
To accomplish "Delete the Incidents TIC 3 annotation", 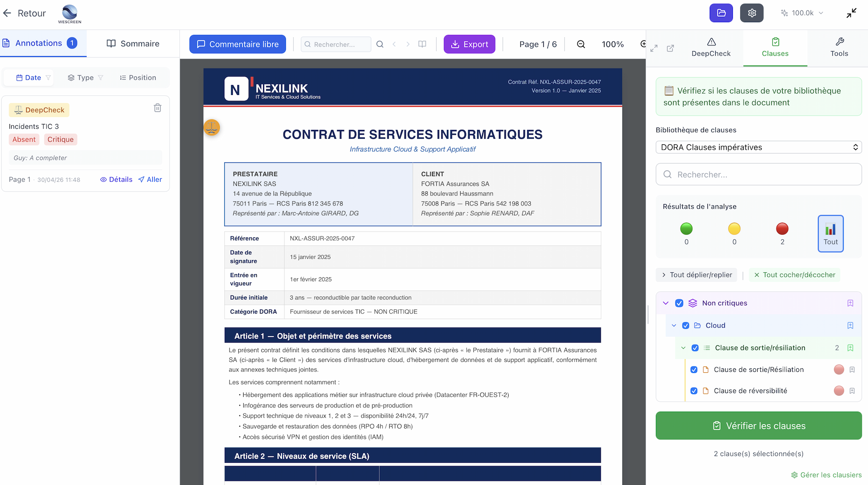I will click(157, 108).
